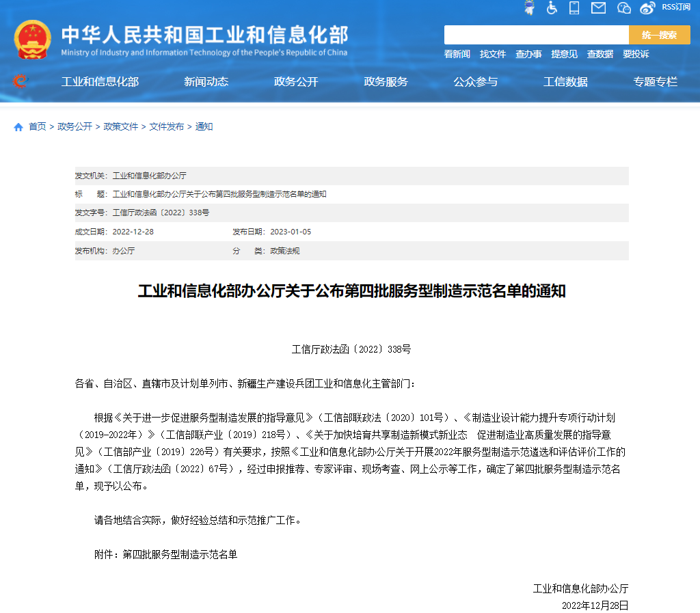The width and height of the screenshot is (700, 613).
Task: Click the envelope mail icon
Action: [598, 8]
